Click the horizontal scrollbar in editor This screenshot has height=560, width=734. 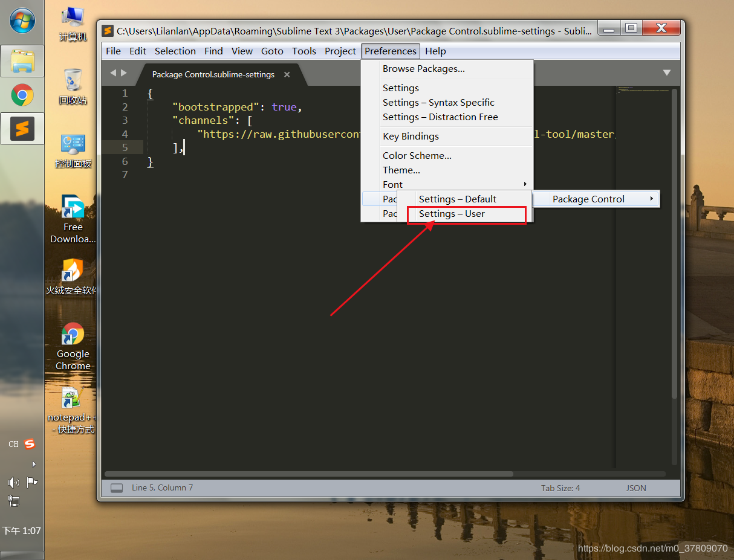(309, 474)
